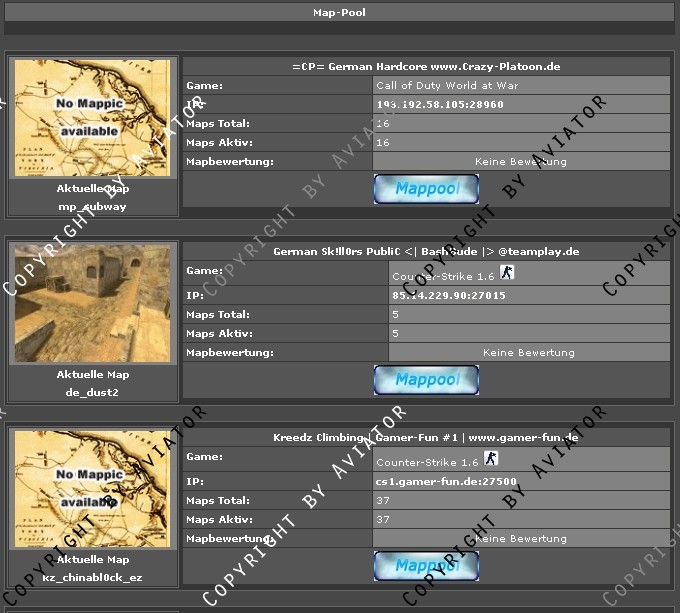
Task: Click Counter-Strike icon in German Sk!ll0rs row
Action: pos(507,272)
